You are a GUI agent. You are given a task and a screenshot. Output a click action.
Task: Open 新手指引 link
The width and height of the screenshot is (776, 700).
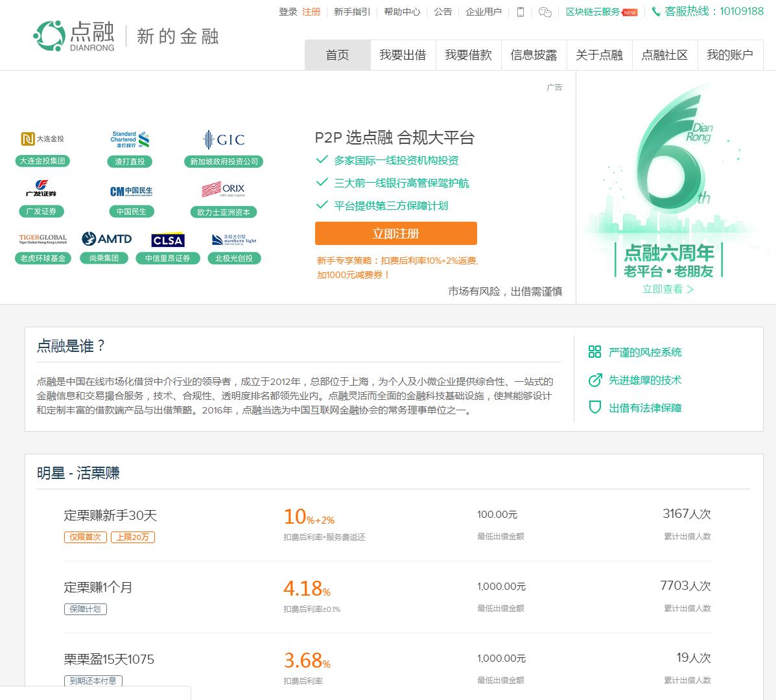click(352, 12)
